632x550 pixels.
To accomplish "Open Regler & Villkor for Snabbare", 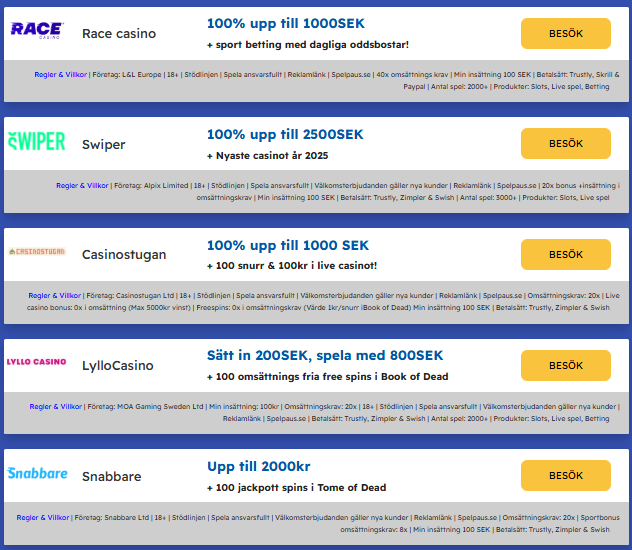I will 45,517.
